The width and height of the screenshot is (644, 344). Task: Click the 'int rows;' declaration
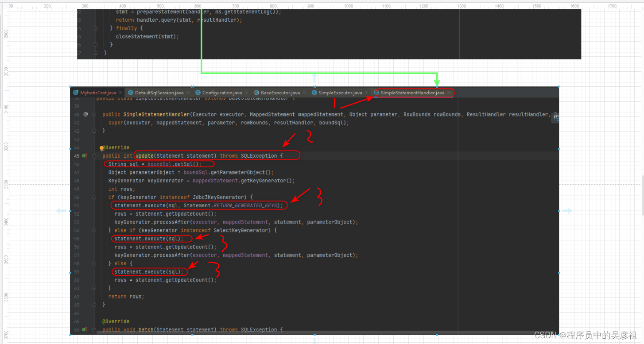122,189
